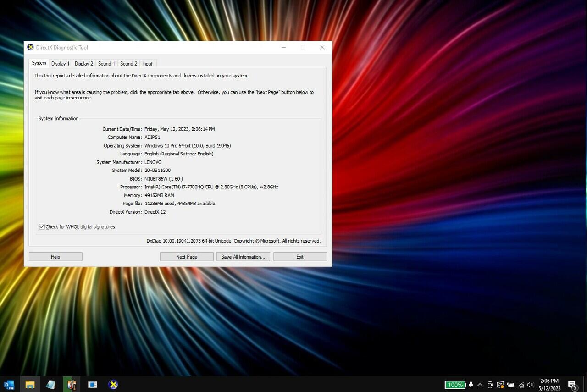Click the computer name ADIP51
Screen dimensions: 587x392
pyautogui.click(x=152, y=137)
